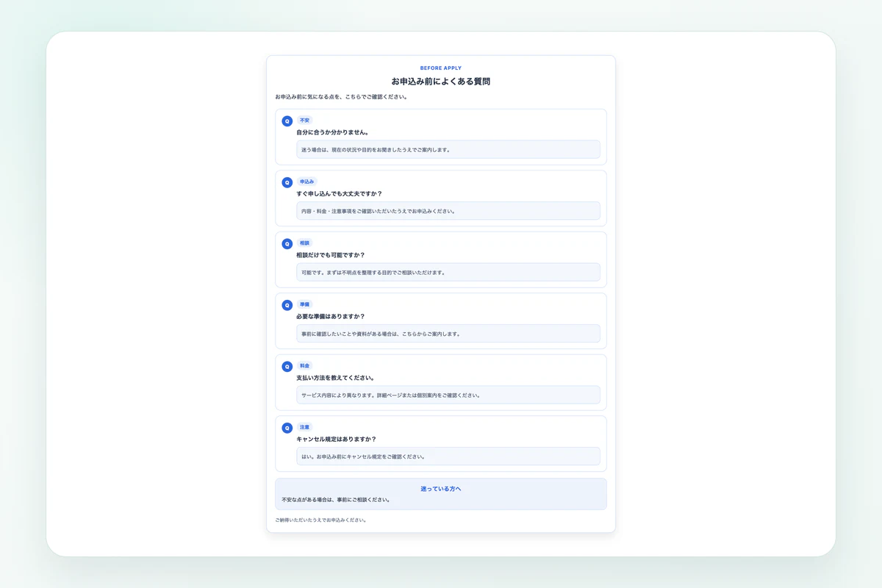The height and width of the screenshot is (588, 882).
Task: Click the Q icon beside 必要な準備はありますか？
Action: 287,305
